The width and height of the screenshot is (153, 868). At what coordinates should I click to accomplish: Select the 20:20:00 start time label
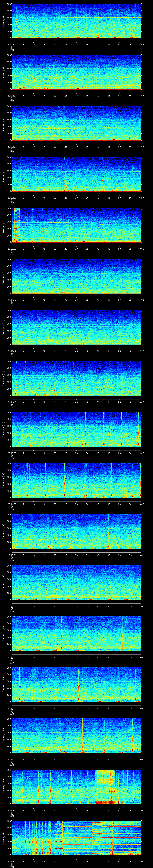[12, 810]
